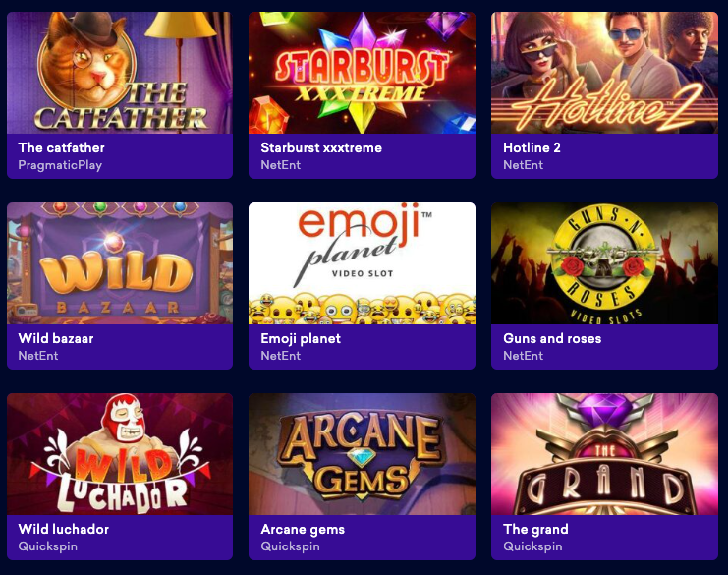Launch Guns N' Roses slot artwork

pyautogui.click(x=604, y=263)
